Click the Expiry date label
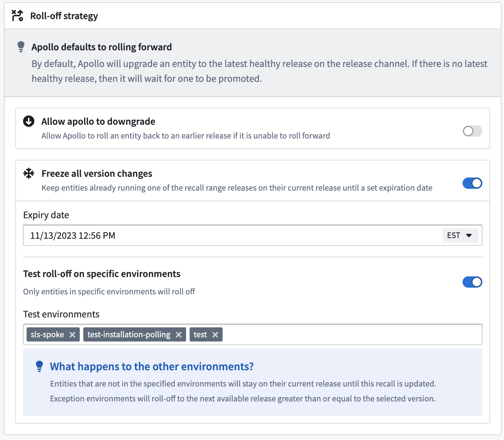 tap(46, 215)
